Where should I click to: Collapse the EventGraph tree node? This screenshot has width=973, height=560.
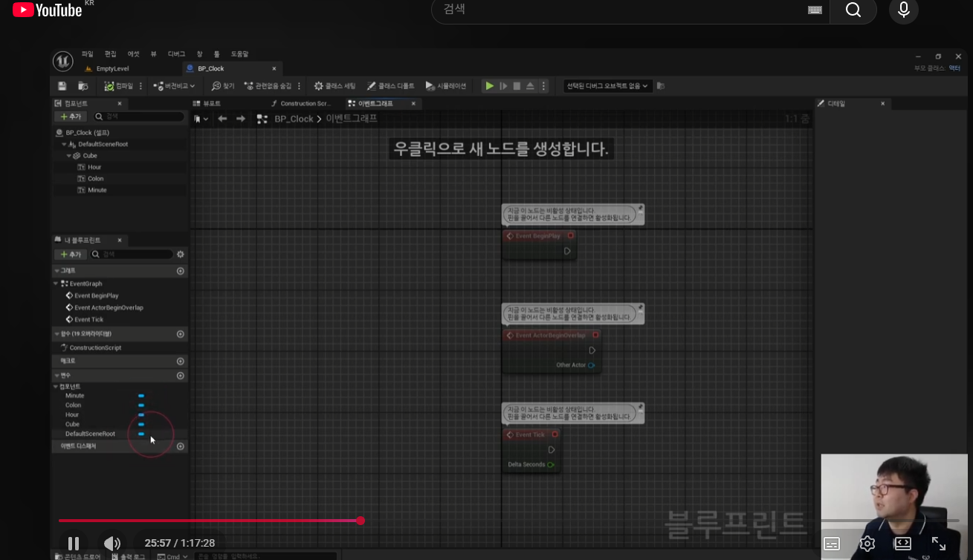coord(56,284)
